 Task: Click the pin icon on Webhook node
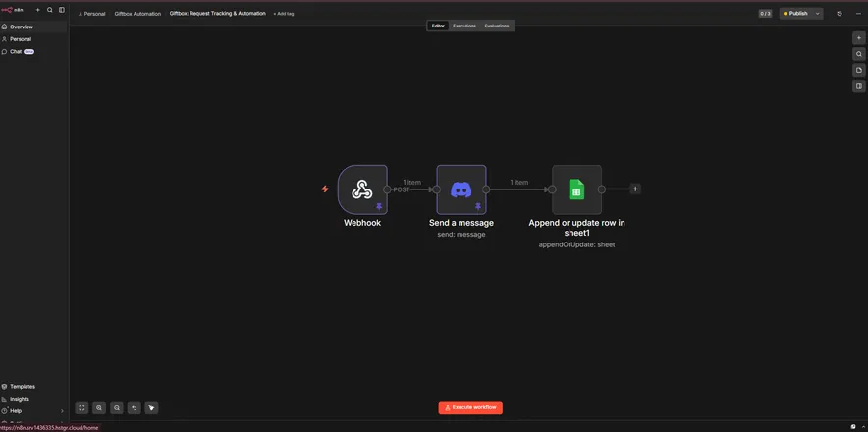point(379,206)
